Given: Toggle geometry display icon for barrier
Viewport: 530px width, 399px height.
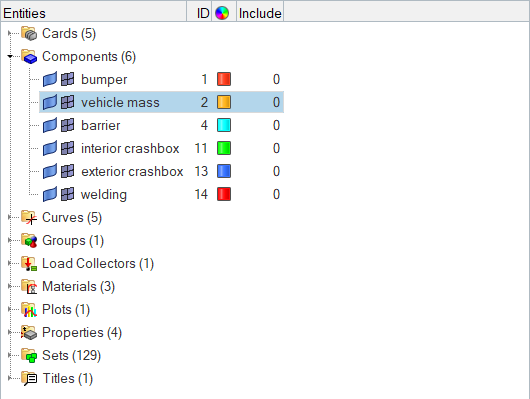Looking at the screenshot, I should 50,125.
